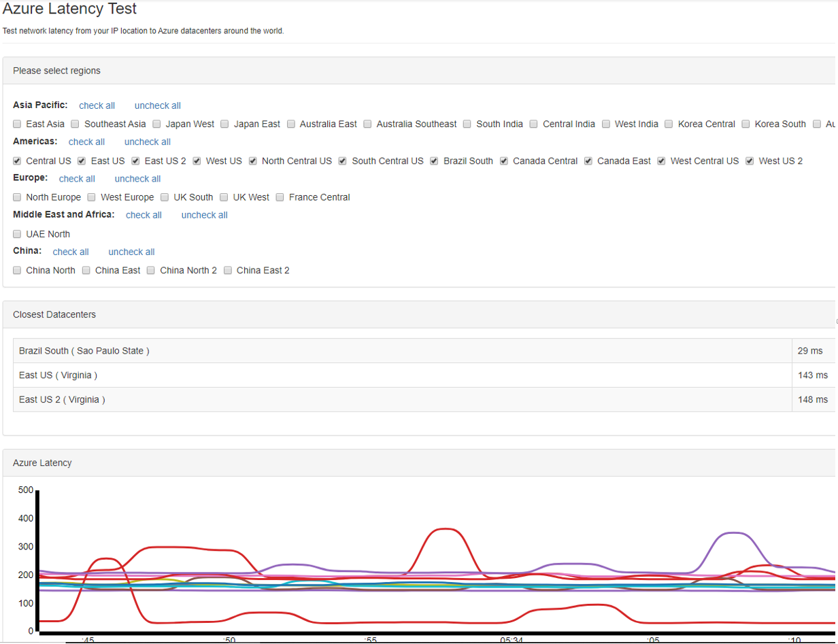Uncheck the Canada Central checkbox

coord(504,161)
